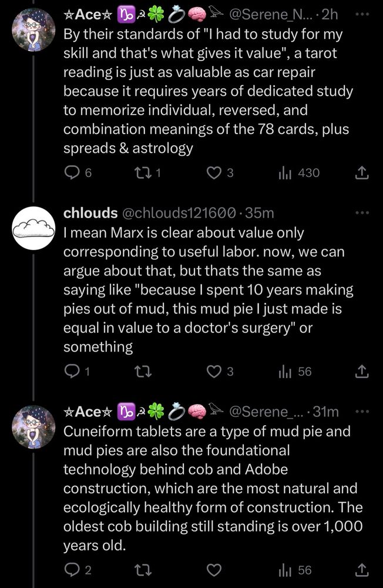Viewport: 383px width, 588px height.
Task: Share chlouds' tweet about Marx
Action: point(362,372)
